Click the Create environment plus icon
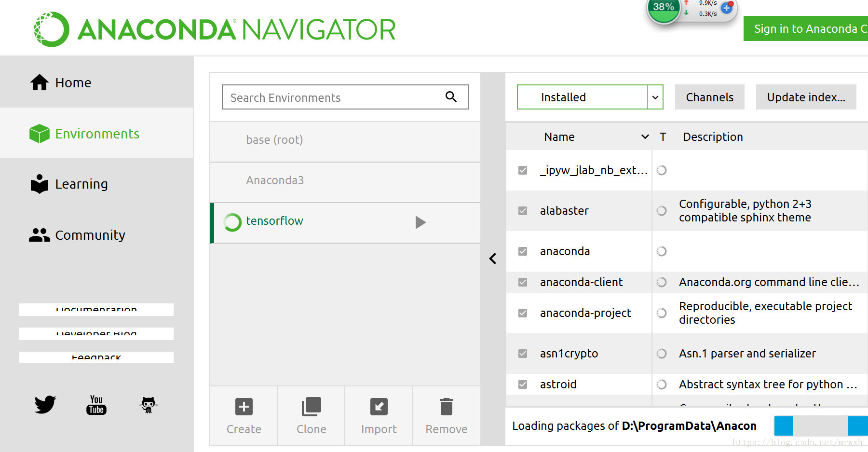 [244, 407]
